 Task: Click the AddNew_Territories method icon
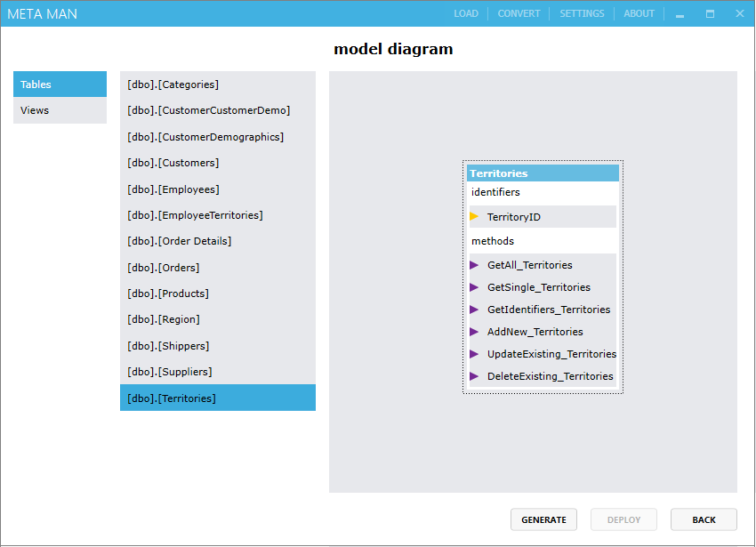click(x=473, y=331)
